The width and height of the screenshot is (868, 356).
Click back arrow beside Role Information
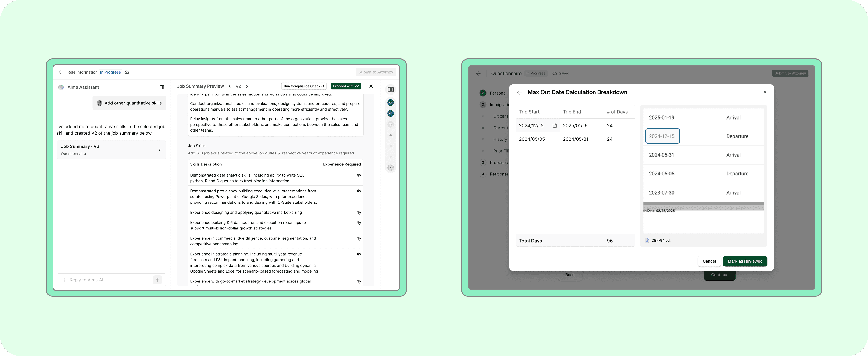click(x=61, y=72)
